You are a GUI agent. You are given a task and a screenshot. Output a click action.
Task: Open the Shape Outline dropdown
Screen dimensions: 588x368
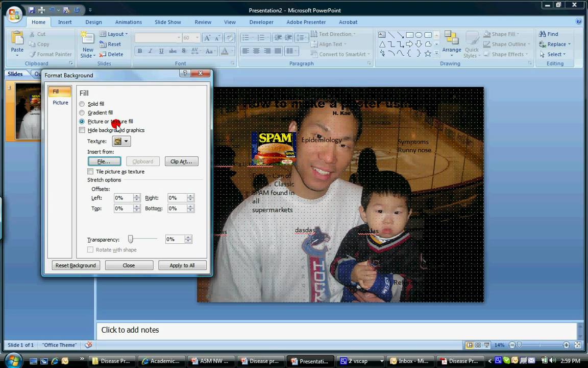pyautogui.click(x=507, y=44)
